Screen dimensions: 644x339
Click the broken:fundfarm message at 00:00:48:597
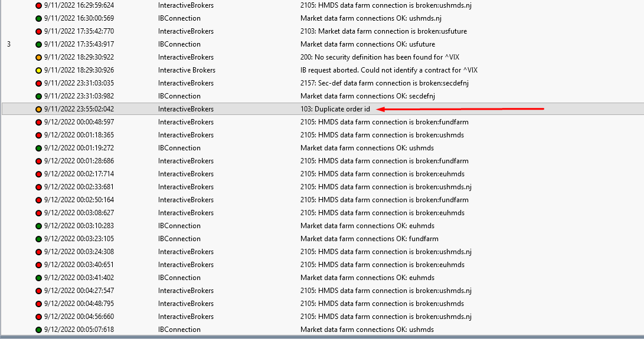pos(384,122)
